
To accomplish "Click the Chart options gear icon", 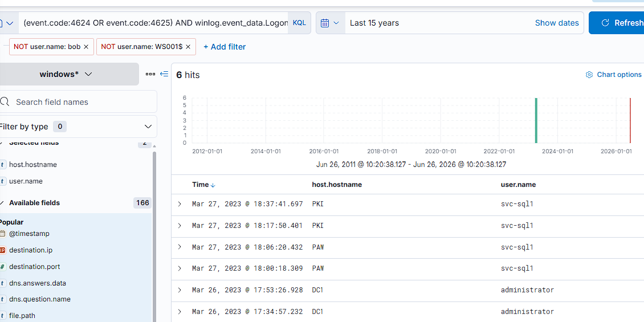I will [589, 75].
